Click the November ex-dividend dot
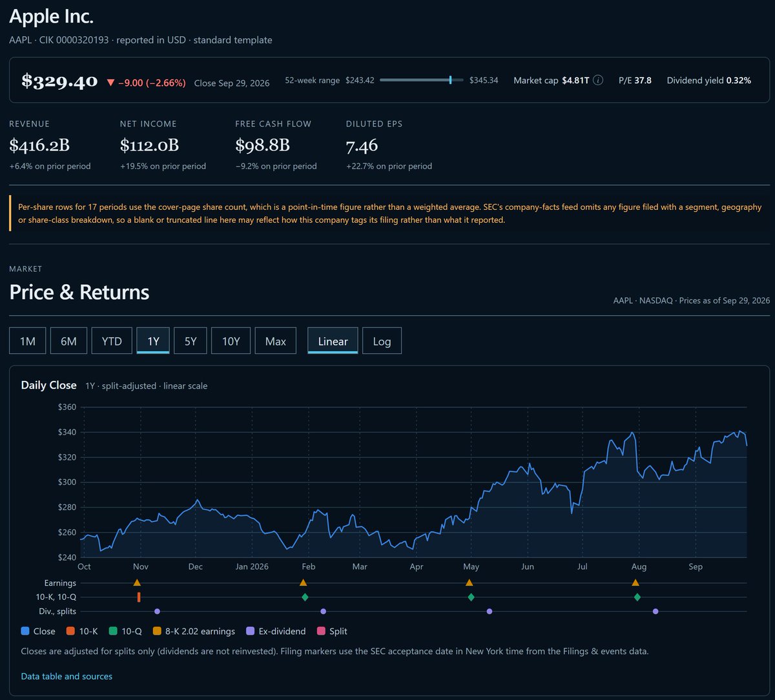 [x=157, y=611]
